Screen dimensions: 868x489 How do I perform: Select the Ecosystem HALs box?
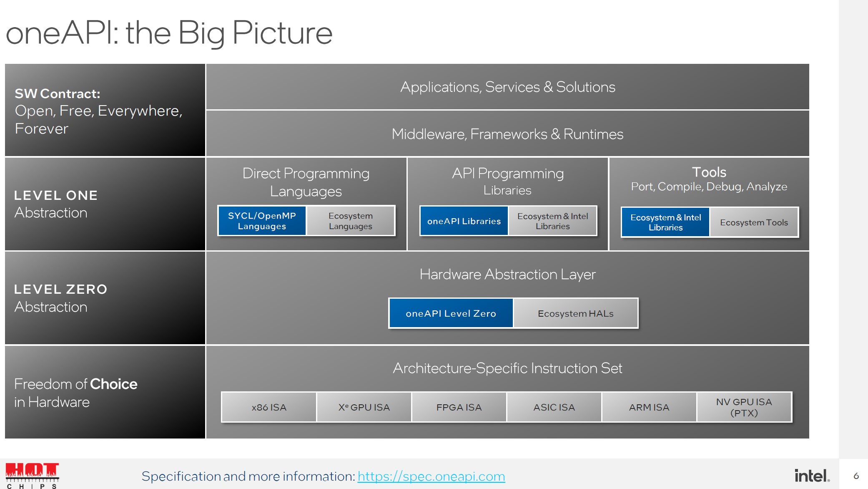(x=575, y=313)
